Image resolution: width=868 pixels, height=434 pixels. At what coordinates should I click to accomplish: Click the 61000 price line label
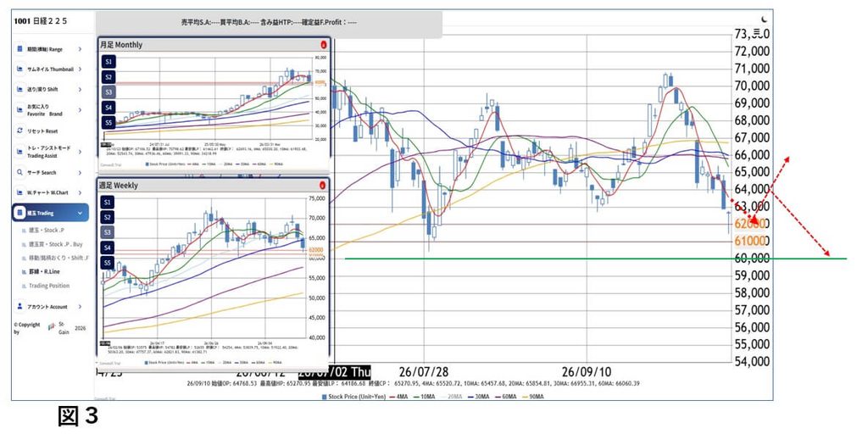click(x=750, y=241)
